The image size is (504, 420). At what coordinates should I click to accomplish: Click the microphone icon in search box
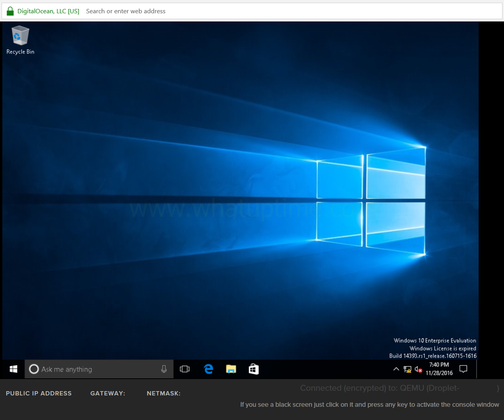pos(164,369)
